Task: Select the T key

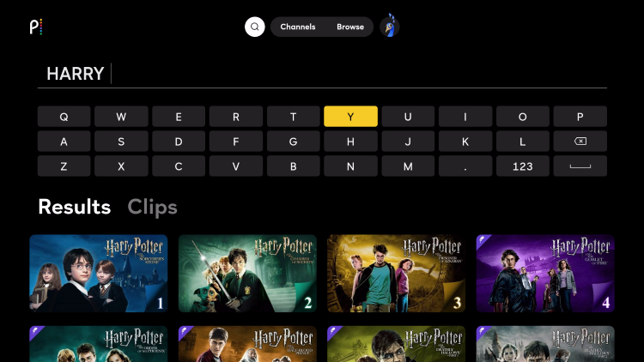Action: tap(294, 117)
